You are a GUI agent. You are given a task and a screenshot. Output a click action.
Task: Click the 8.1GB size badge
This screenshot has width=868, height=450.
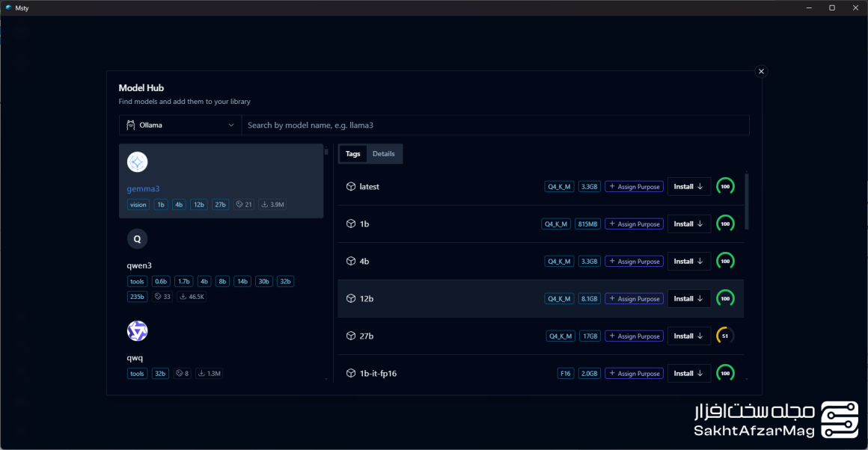coord(590,298)
